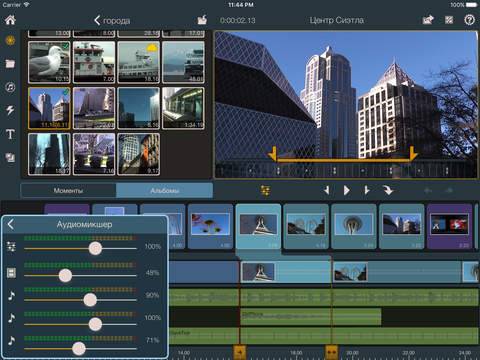Close the Аудиомикшер panel with back chevron
This screenshot has width=480, height=360.
[11, 224]
